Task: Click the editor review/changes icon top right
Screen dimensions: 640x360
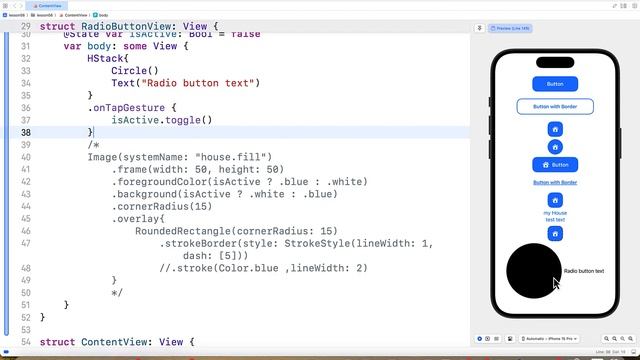Action: 615,6
